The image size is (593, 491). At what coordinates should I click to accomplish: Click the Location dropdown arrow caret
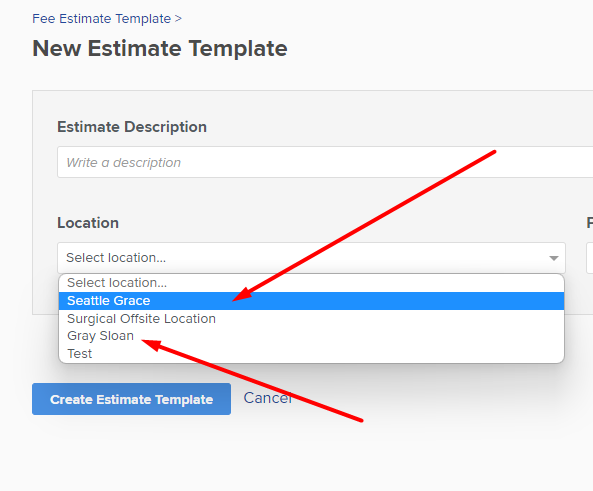tap(554, 258)
